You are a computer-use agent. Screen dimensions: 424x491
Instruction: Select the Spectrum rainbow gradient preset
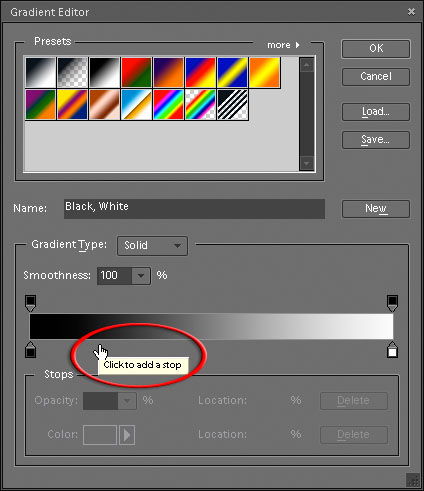pos(168,104)
